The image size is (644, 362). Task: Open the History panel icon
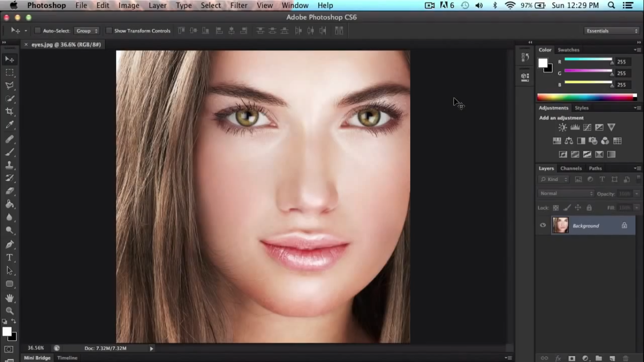[x=525, y=57]
